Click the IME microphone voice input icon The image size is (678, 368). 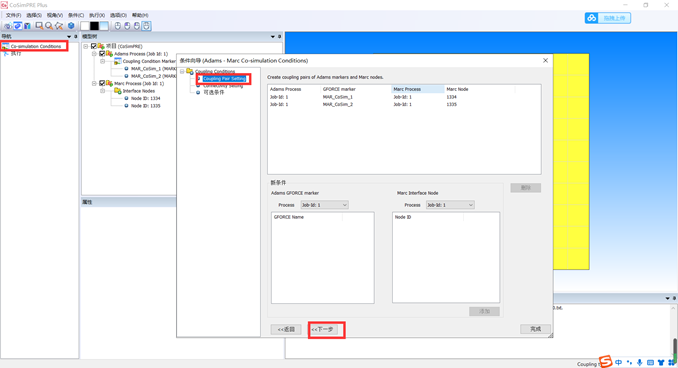point(640,362)
